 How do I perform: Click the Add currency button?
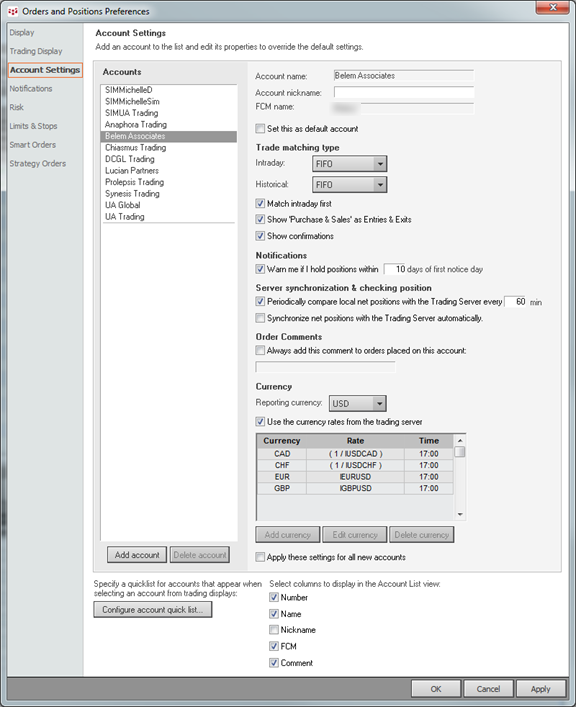(x=288, y=535)
